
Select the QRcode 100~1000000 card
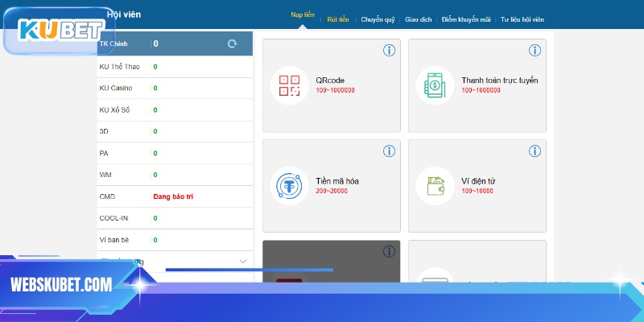(332, 86)
